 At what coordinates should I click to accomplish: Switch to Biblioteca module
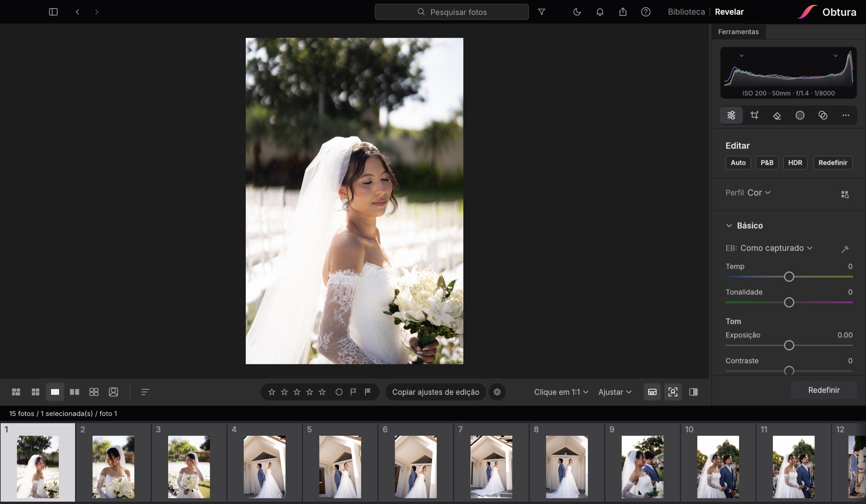[x=686, y=12]
